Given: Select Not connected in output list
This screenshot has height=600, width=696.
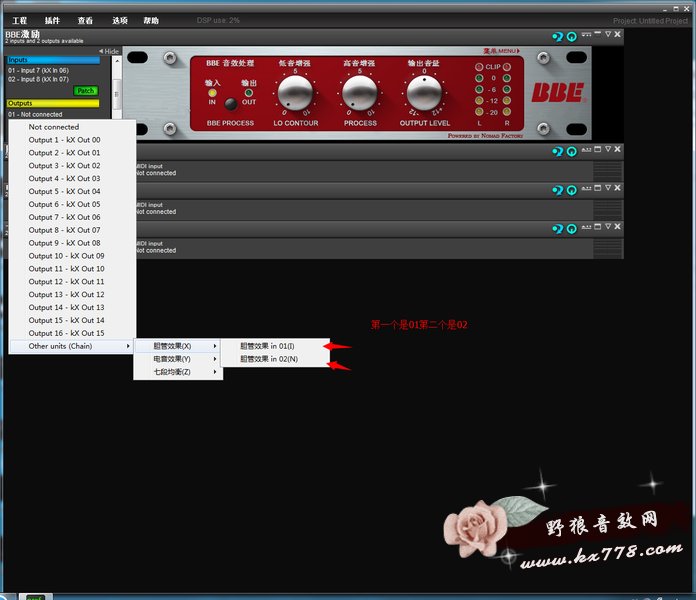Looking at the screenshot, I should point(72,127).
